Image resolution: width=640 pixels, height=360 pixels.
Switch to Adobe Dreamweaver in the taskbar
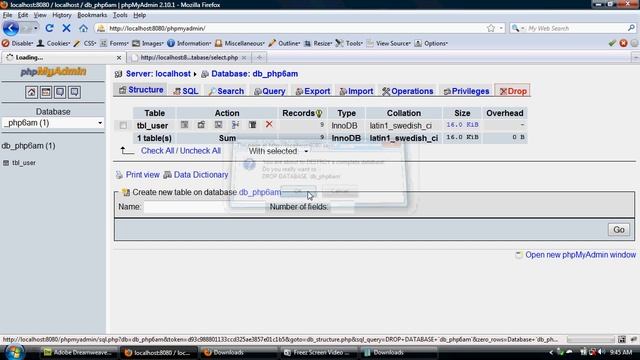pyautogui.click(x=77, y=352)
